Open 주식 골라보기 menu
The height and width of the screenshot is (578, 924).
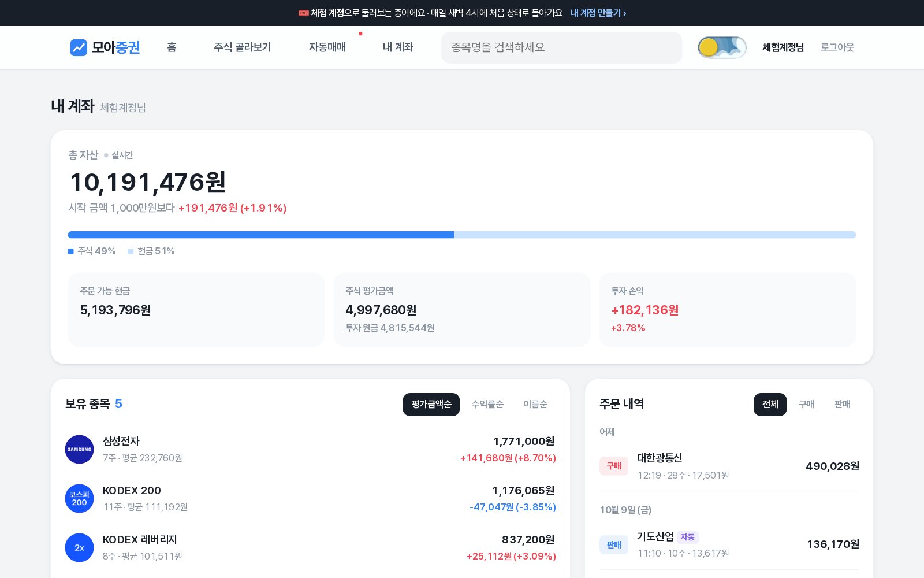pyautogui.click(x=242, y=47)
